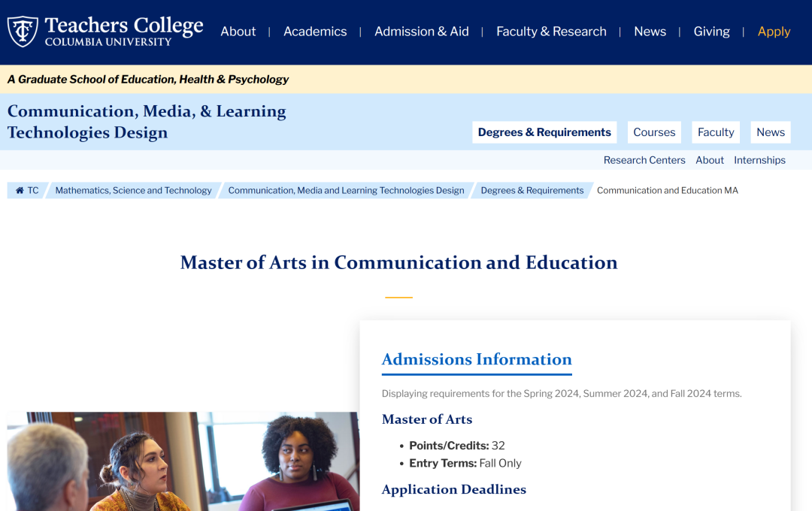Select the Courses tab
This screenshot has width=812, height=511.
click(654, 132)
